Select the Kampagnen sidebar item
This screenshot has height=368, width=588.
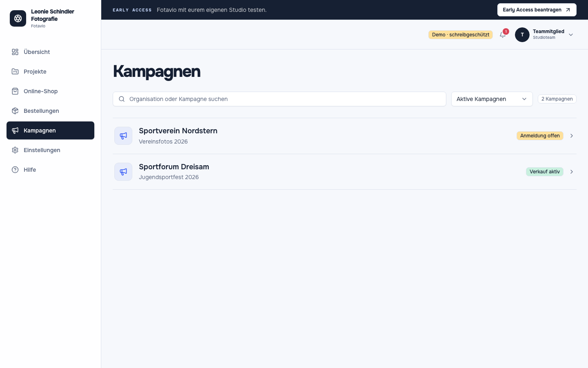[x=50, y=130]
